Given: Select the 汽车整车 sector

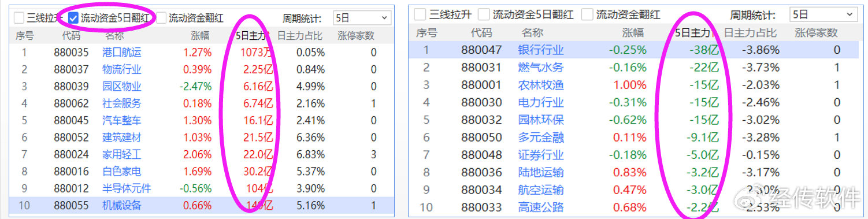Looking at the screenshot, I should pyautogui.click(x=122, y=121).
